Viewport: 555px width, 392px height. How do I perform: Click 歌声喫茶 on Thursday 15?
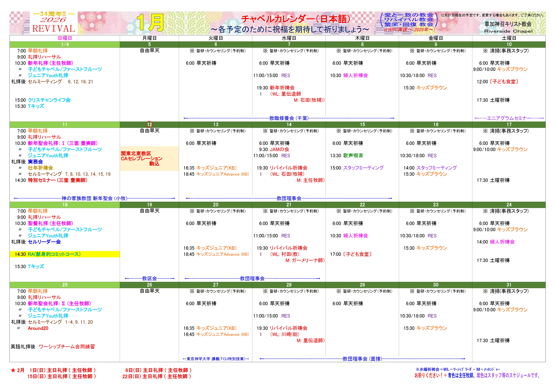coord(353,156)
